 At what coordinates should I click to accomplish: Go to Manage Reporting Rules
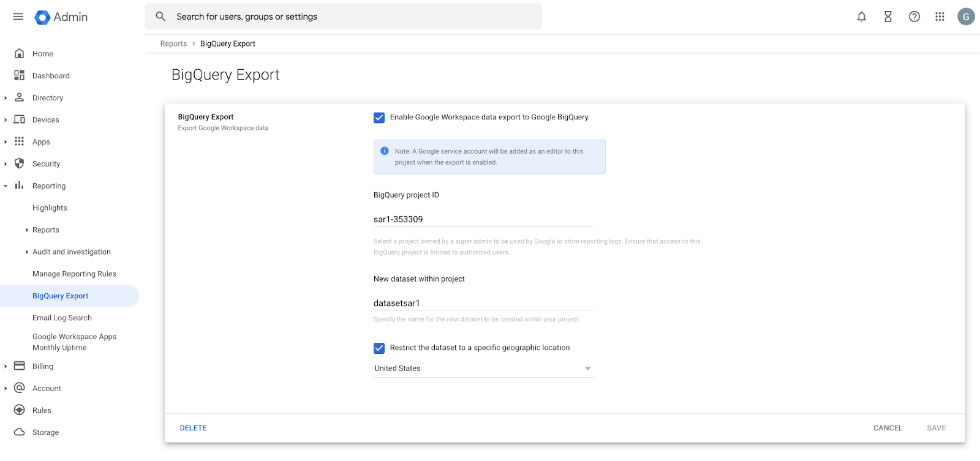coord(74,274)
